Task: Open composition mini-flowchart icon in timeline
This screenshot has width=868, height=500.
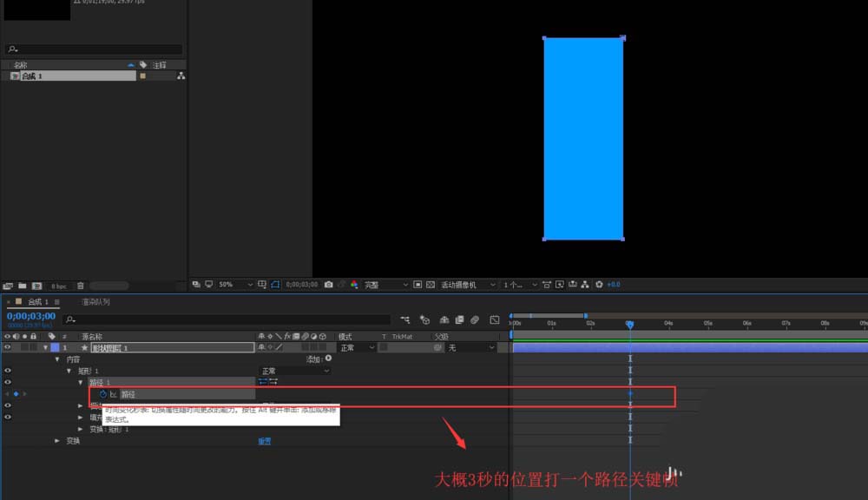Action: [405, 319]
